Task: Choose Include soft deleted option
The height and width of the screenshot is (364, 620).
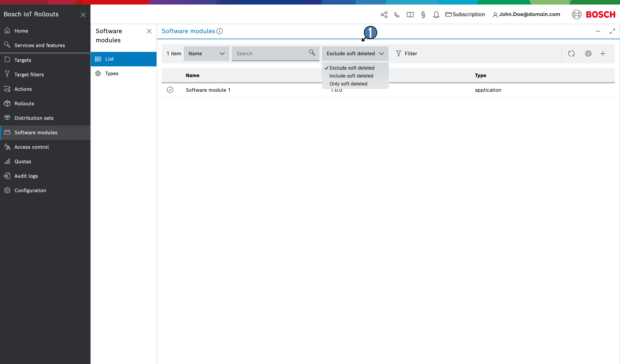Action: coord(355,76)
